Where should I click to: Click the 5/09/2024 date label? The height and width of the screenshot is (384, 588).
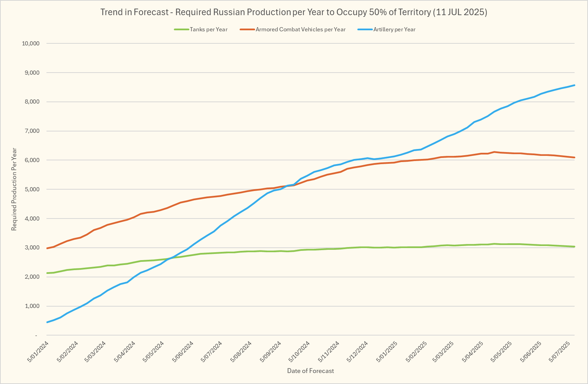click(270, 351)
